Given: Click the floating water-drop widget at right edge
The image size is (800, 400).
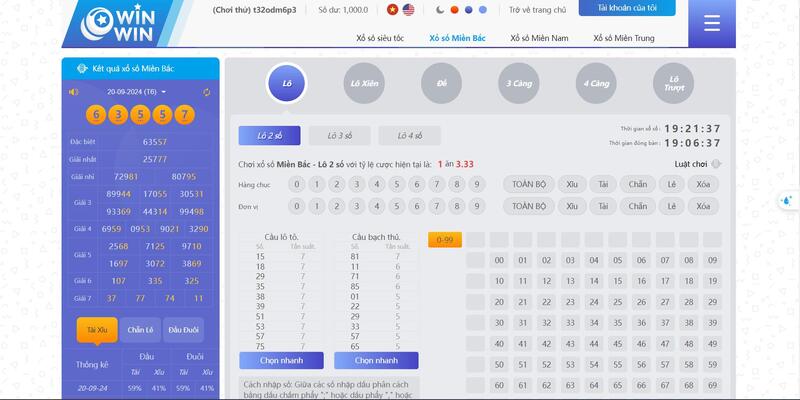Looking at the screenshot, I should (x=787, y=199).
